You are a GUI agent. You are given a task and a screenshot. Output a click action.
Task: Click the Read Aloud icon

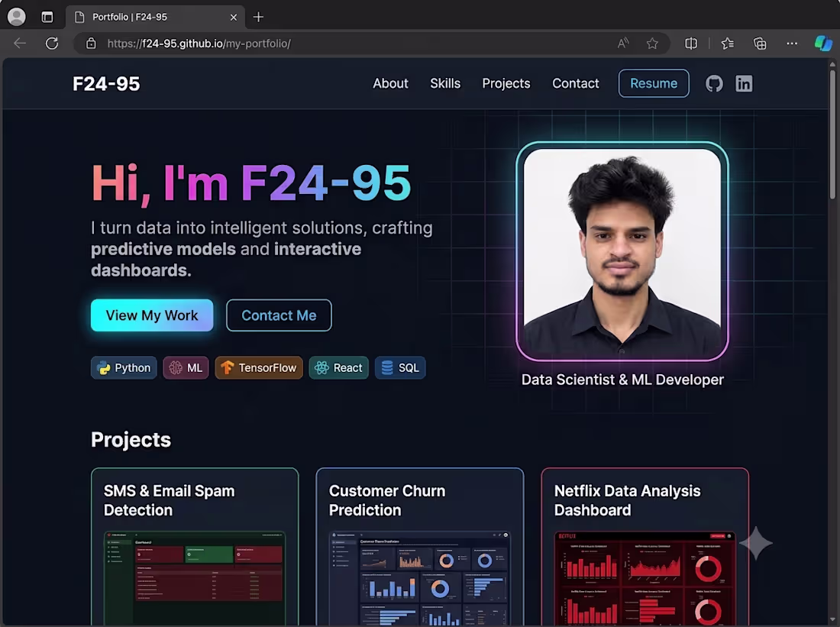(623, 44)
